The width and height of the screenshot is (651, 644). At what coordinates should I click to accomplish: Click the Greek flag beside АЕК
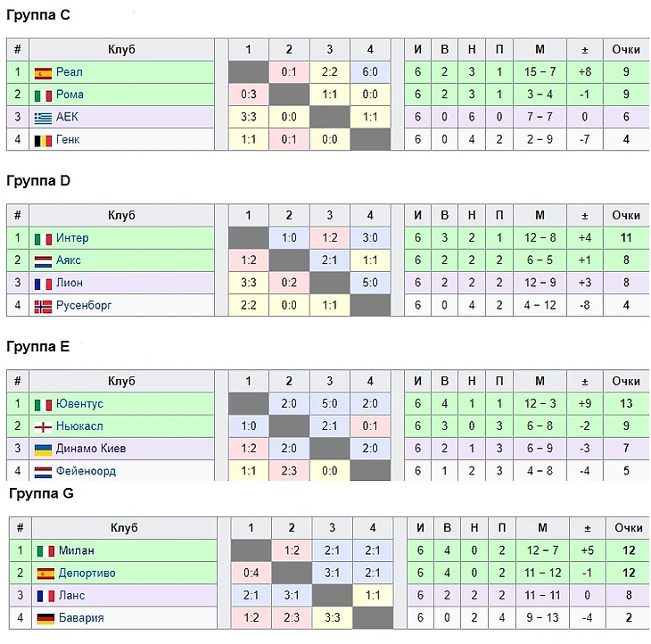click(43, 117)
